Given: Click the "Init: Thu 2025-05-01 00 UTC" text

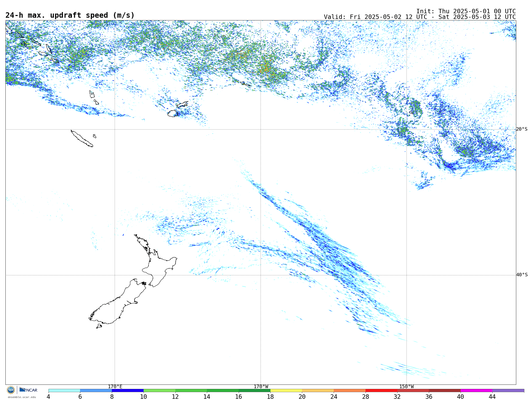Looking at the screenshot, I should [x=466, y=11].
